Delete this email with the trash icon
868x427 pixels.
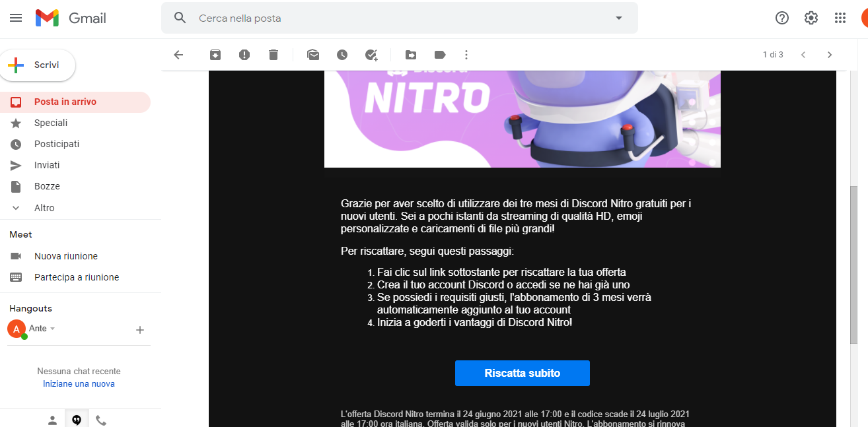tap(273, 55)
